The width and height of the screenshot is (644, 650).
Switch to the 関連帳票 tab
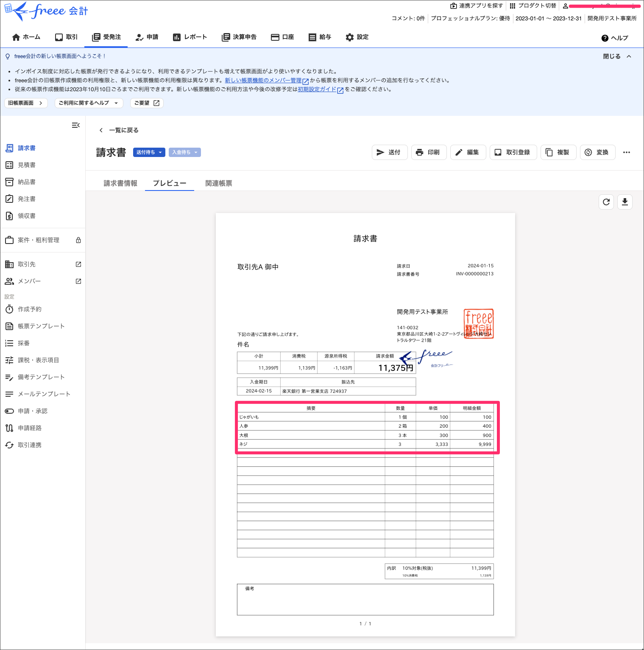(219, 183)
